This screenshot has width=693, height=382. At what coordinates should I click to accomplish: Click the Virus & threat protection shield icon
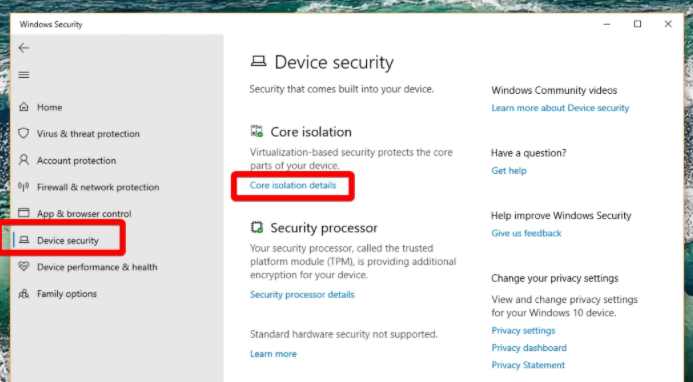[24, 134]
